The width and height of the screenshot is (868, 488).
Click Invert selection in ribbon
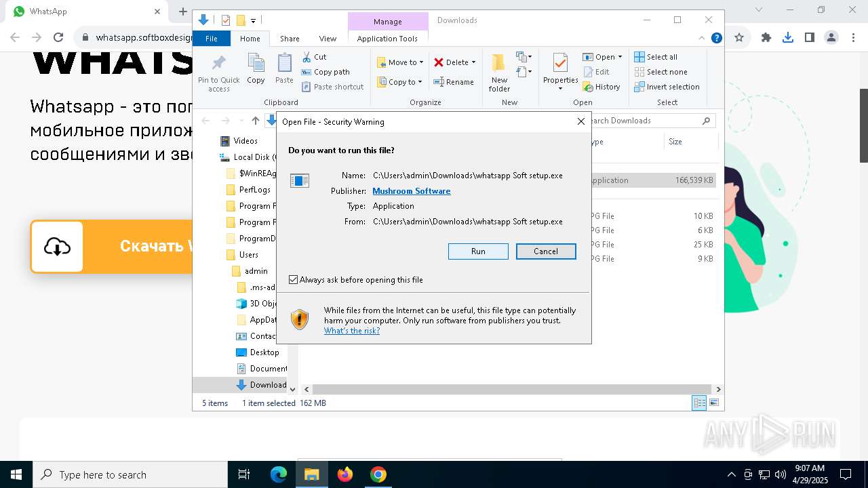pyautogui.click(x=667, y=87)
